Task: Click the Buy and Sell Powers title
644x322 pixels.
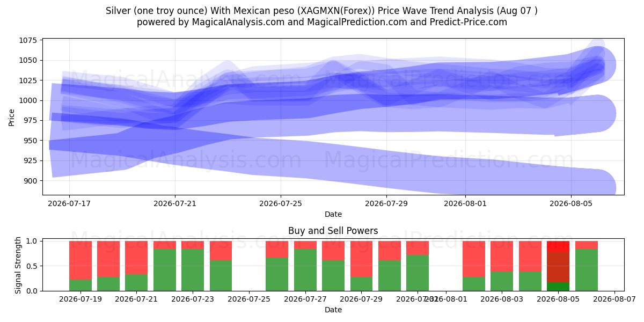Action: click(x=333, y=231)
